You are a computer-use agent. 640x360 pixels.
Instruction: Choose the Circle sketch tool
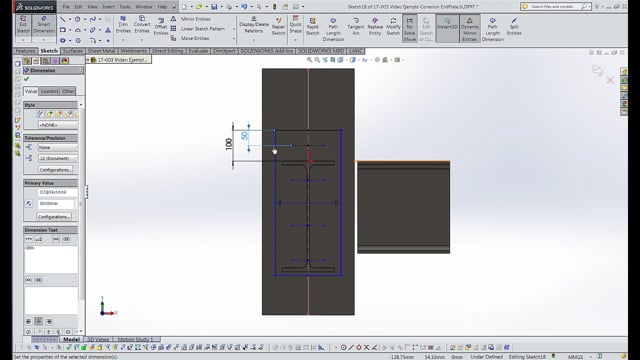click(78, 19)
